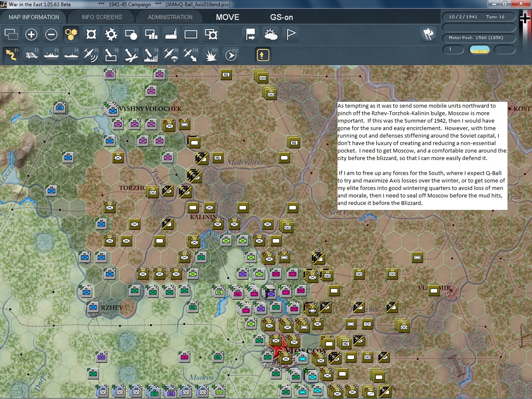532x399 pixels.
Task: Zoom out the map with minus icon
Action: [x=51, y=34]
